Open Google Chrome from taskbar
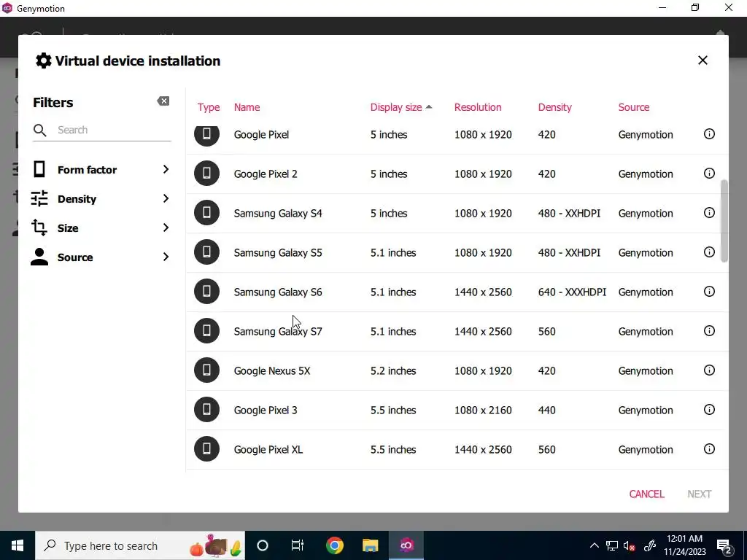Screen dimensions: 747x560 [334, 545]
